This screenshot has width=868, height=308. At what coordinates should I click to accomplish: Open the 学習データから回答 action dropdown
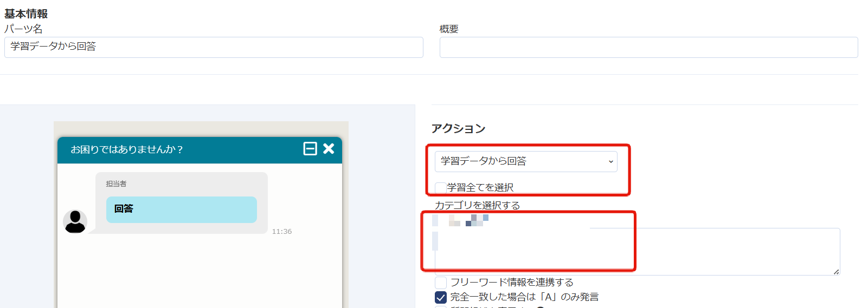click(x=526, y=161)
